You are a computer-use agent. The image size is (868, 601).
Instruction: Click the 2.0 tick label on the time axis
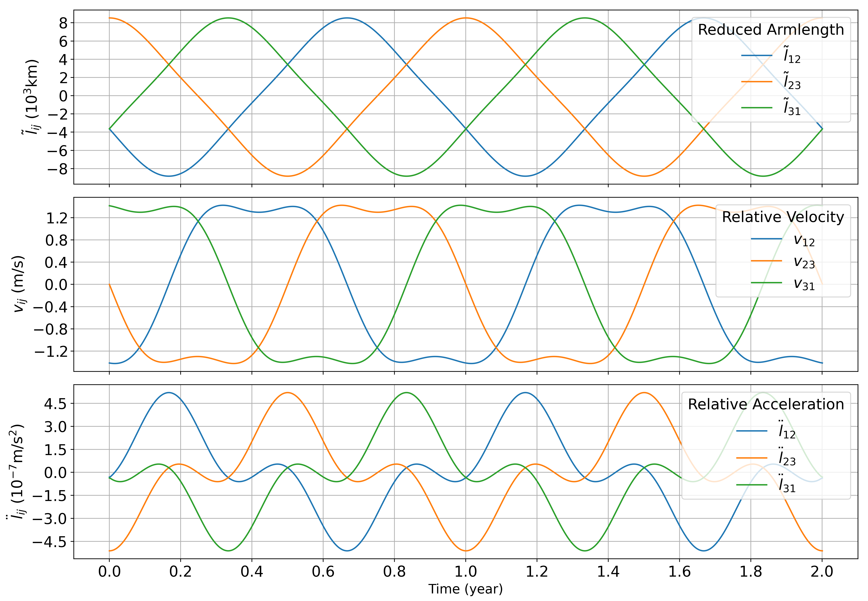click(822, 572)
